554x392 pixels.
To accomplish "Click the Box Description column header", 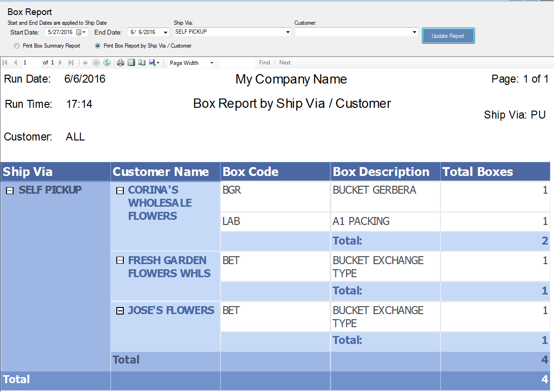I will coord(385,172).
